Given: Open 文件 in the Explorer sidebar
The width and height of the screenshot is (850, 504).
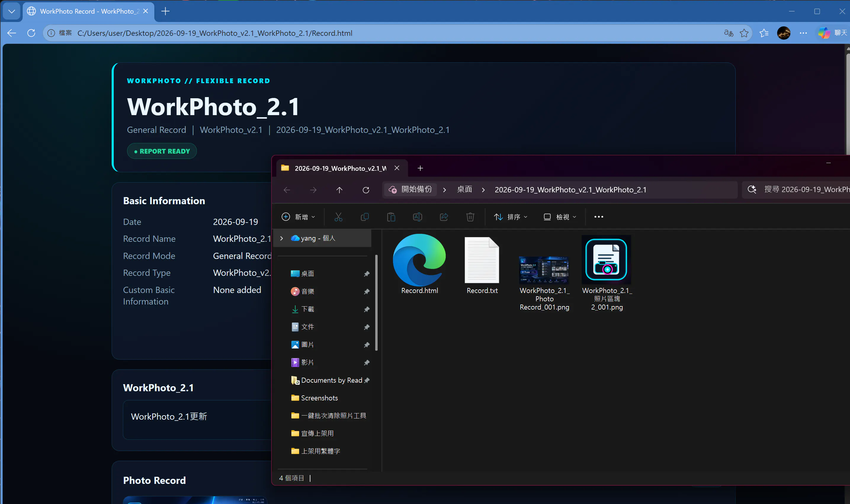Looking at the screenshot, I should [x=308, y=327].
